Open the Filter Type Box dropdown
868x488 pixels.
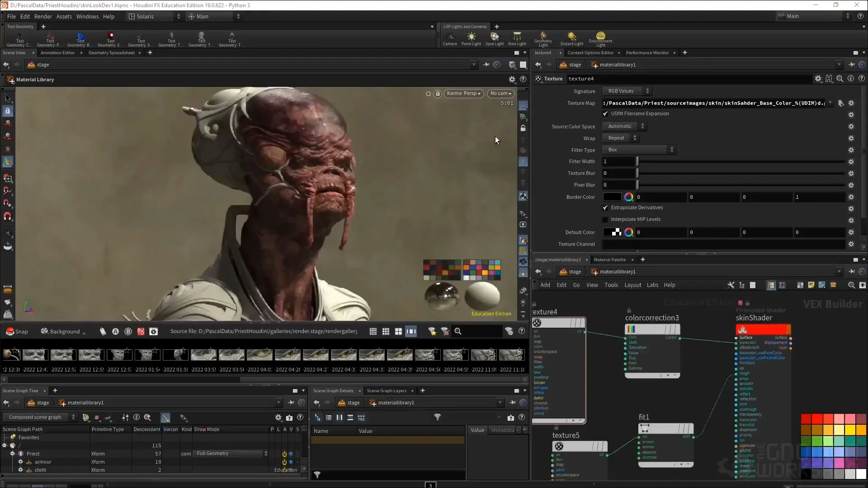[x=639, y=150]
